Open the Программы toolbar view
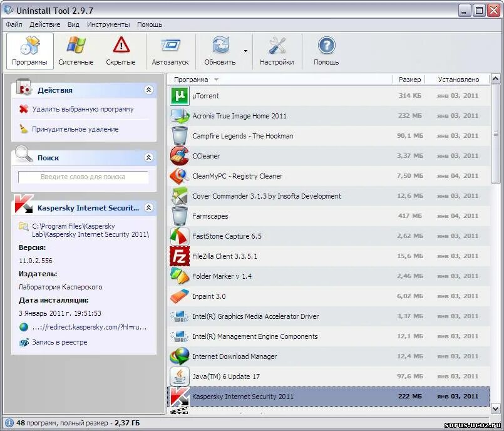Viewport: 504px width, 431px height. (x=29, y=50)
